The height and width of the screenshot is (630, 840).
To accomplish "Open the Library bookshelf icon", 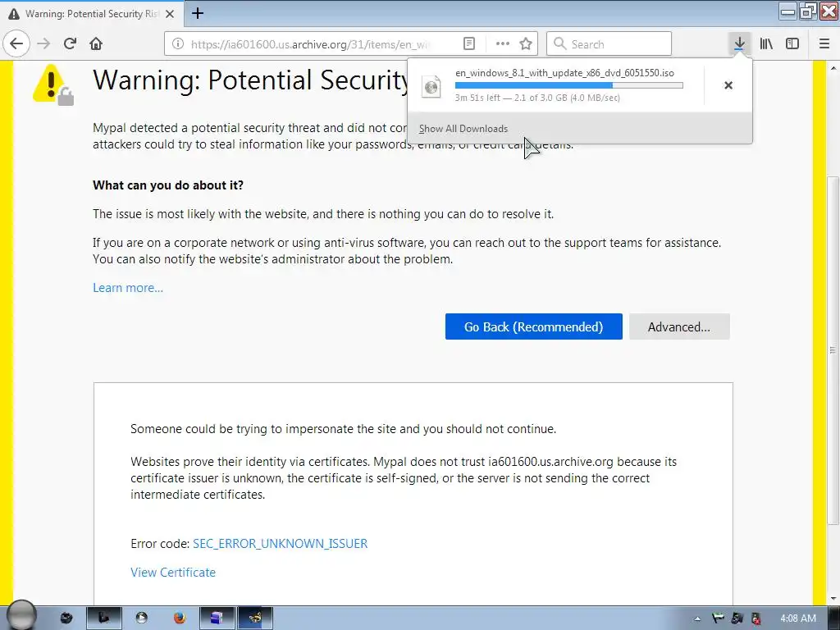I will coord(766,43).
